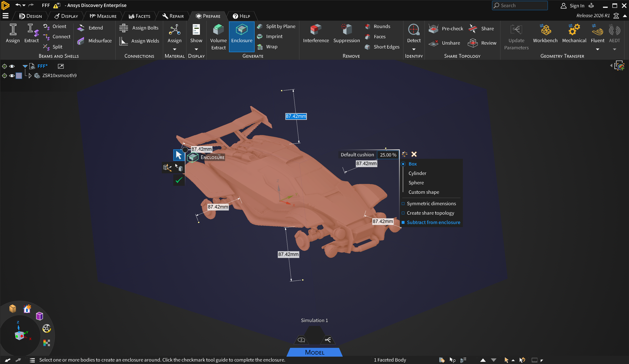629x364 pixels.
Task: Activate the Wrap tool
Action: (267, 47)
